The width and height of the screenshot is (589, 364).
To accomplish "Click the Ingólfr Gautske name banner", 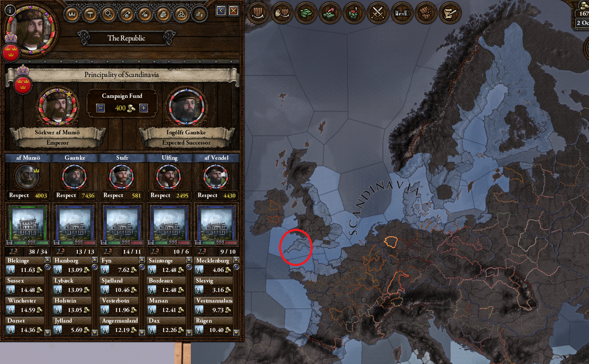I will (x=186, y=133).
